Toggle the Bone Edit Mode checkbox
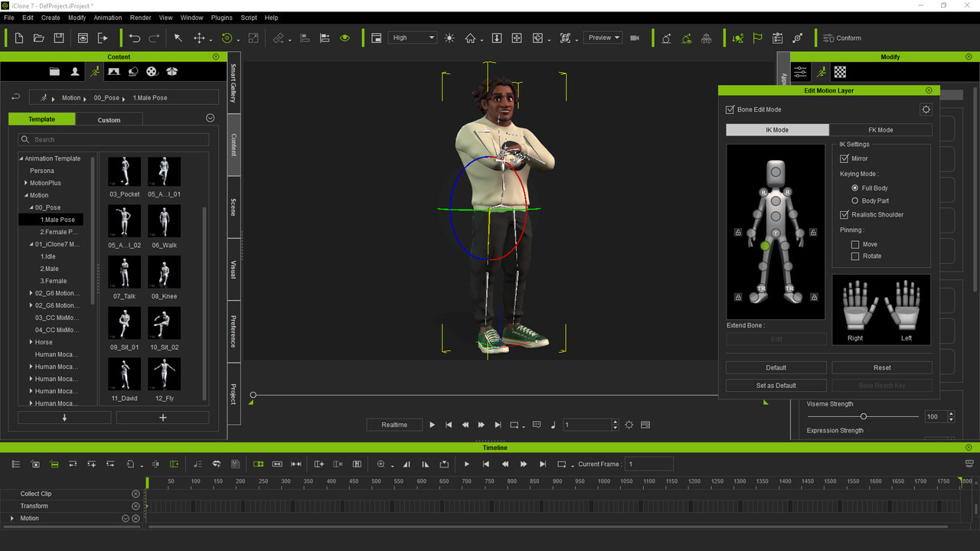The image size is (980, 551). [730, 109]
